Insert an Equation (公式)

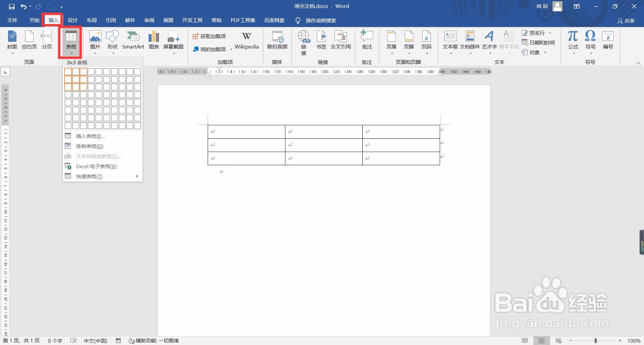[573, 42]
